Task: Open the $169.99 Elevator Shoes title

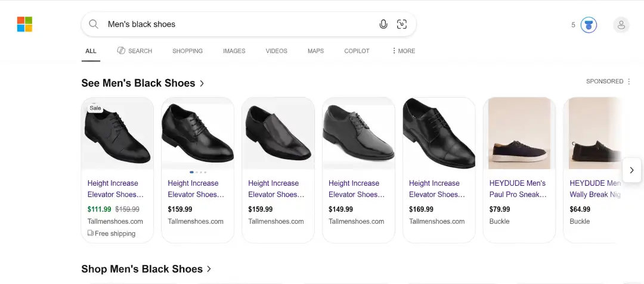Action: coord(437,189)
